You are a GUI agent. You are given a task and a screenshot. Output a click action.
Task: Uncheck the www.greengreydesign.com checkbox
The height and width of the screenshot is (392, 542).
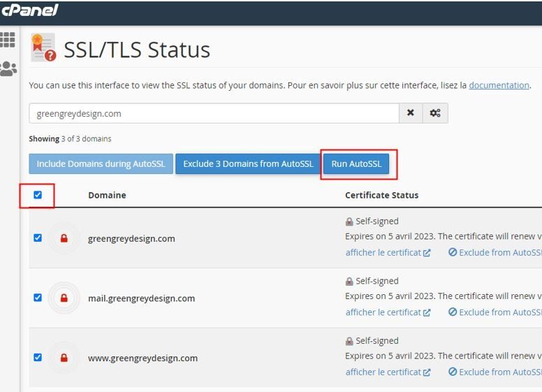[38, 357]
